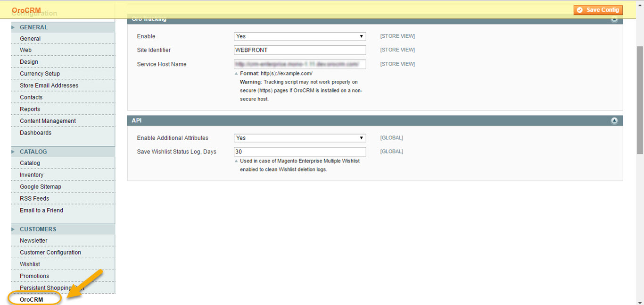This screenshot has width=644, height=305.
Task: Collapse the Oro Tracking section header arrow
Action: click(x=614, y=19)
